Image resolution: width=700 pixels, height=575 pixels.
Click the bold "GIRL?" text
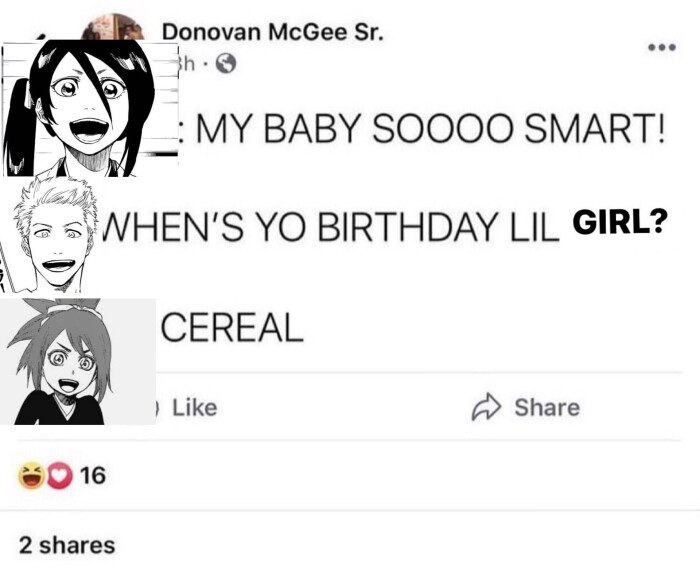coord(619,223)
